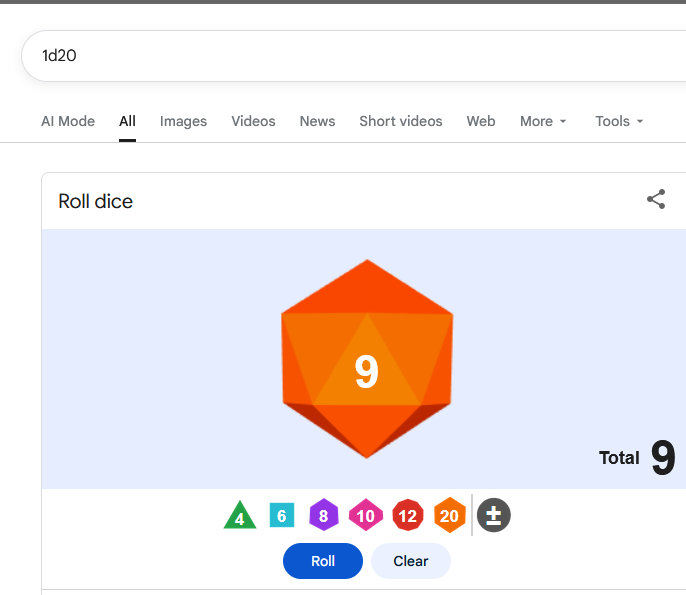Expand the More dropdown

point(543,121)
